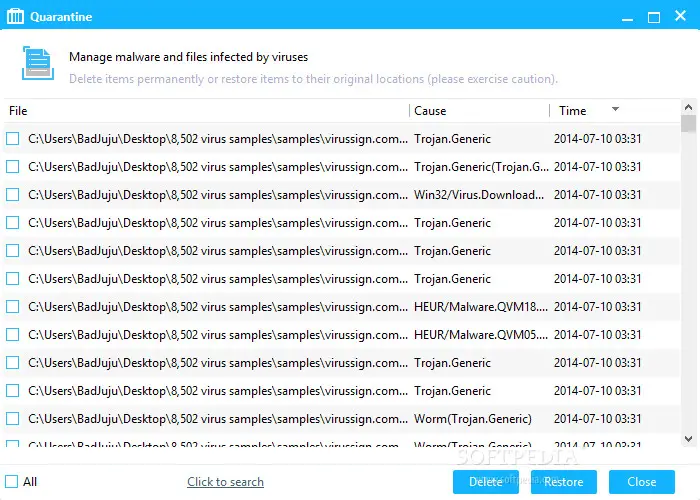Check the Trojan.Generic(Trojan.G... row checkbox
700x500 pixels.
pyautogui.click(x=12, y=167)
